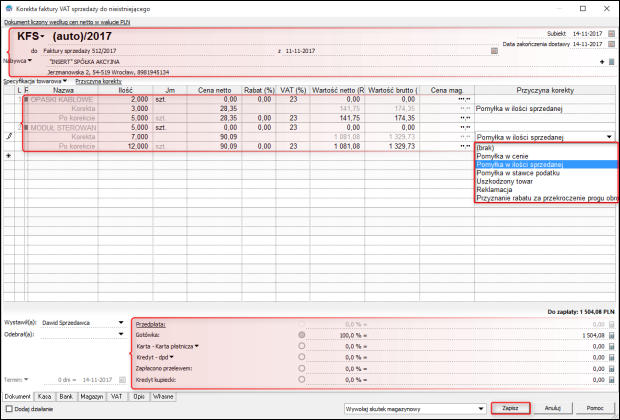Enable the Dodaj działanie checkbox
The height and width of the screenshot is (420, 620).
coord(9,409)
